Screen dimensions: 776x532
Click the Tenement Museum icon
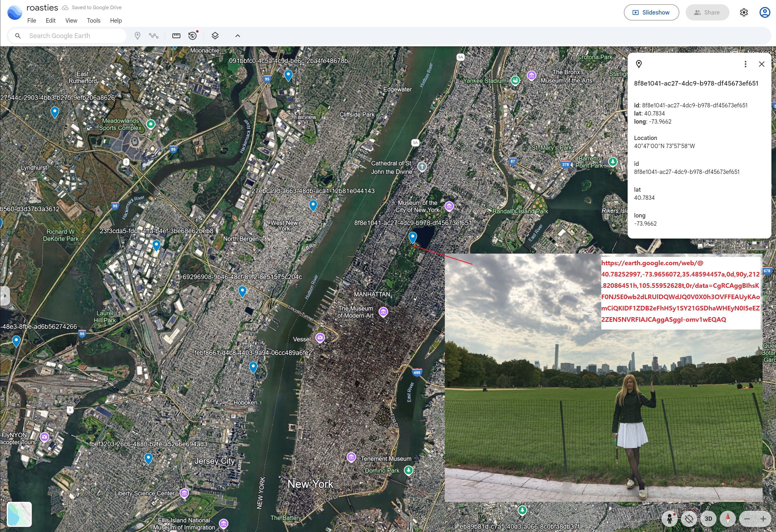pyautogui.click(x=351, y=457)
